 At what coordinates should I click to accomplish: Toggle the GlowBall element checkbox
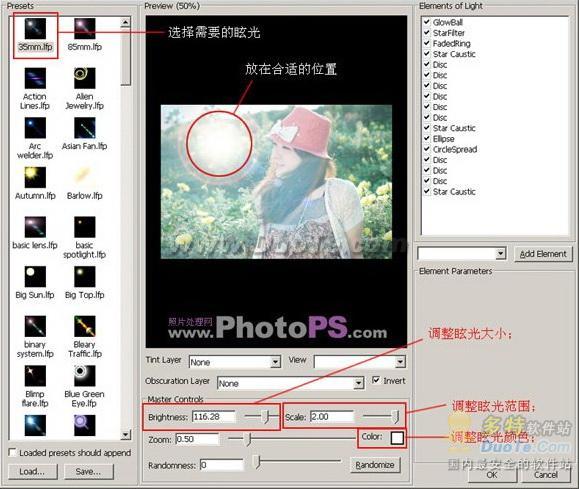[x=426, y=22]
